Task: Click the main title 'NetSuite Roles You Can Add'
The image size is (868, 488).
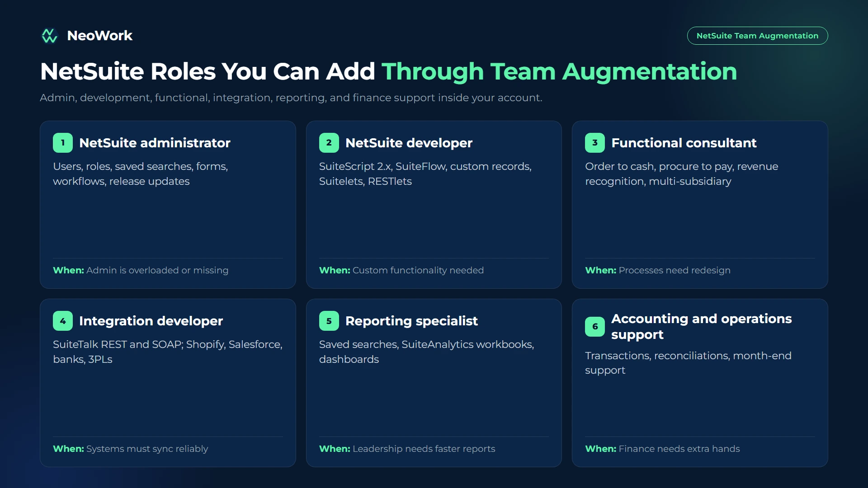Action: (x=208, y=71)
